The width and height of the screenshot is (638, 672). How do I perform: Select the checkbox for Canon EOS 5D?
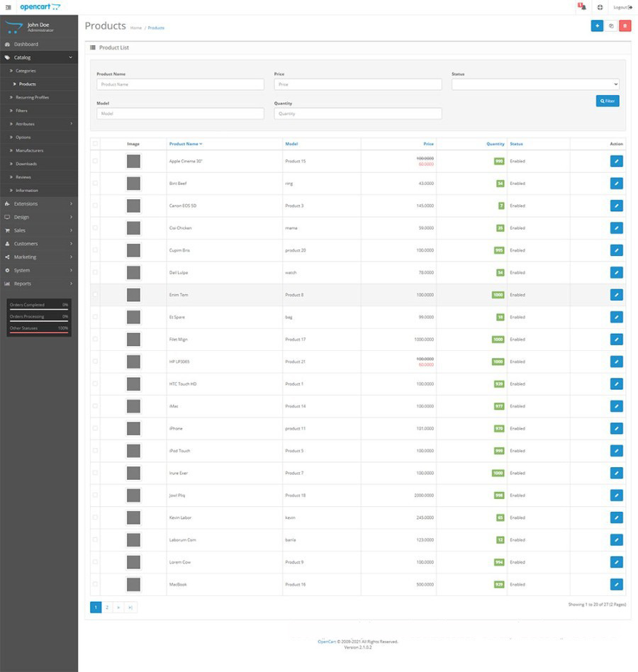click(95, 206)
